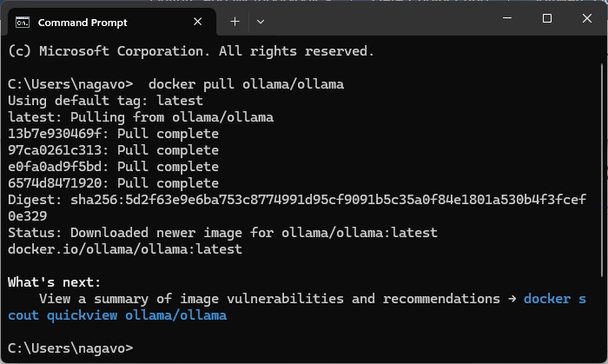Click the docker.io/ollama/ollama:latest output line
608x364 pixels.
124,249
